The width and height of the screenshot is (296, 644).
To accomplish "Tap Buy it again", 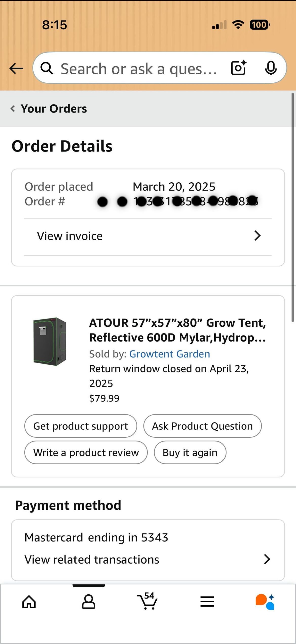I will [190, 452].
